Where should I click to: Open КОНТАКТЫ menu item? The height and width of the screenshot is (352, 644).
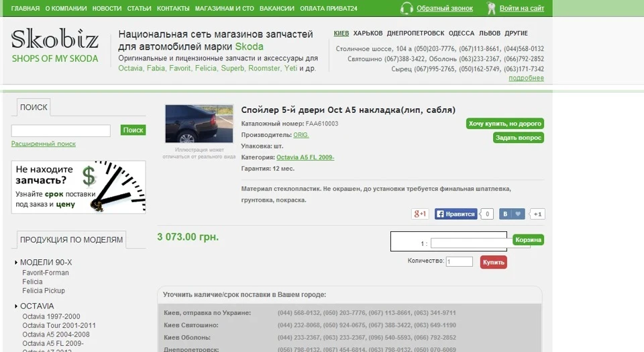coord(173,8)
